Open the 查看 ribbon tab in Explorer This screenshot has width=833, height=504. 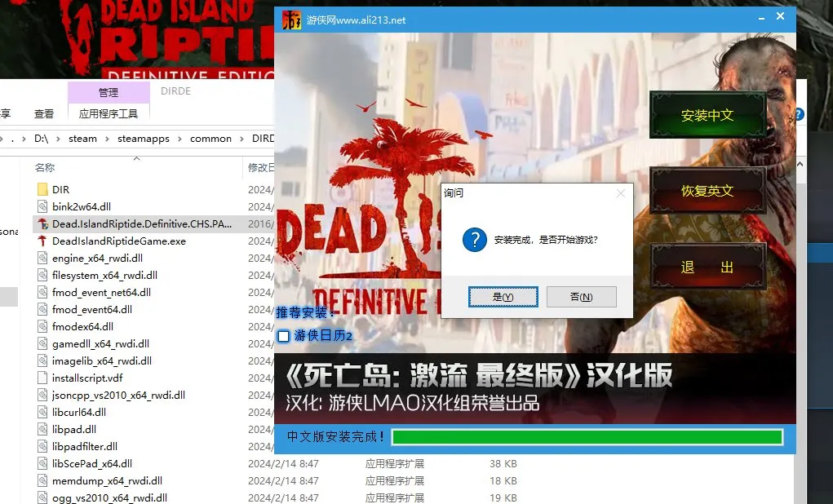(43, 113)
